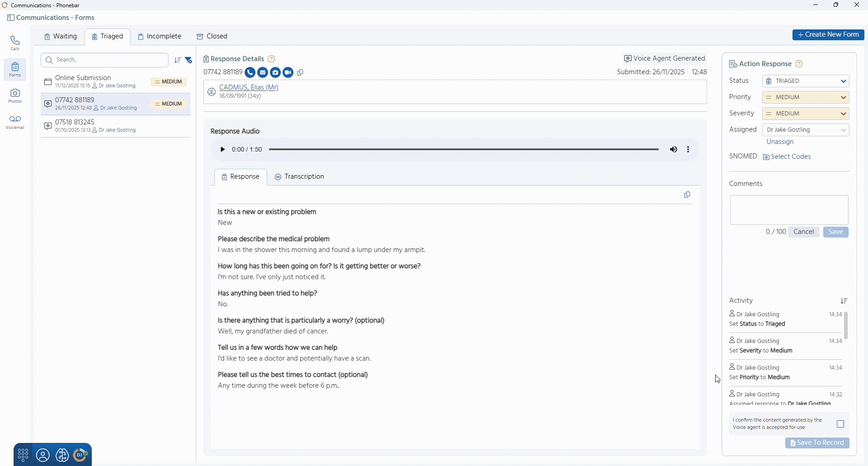Open patient link CADMUS, Elias (Mr)
868x466 pixels.
[x=249, y=87]
